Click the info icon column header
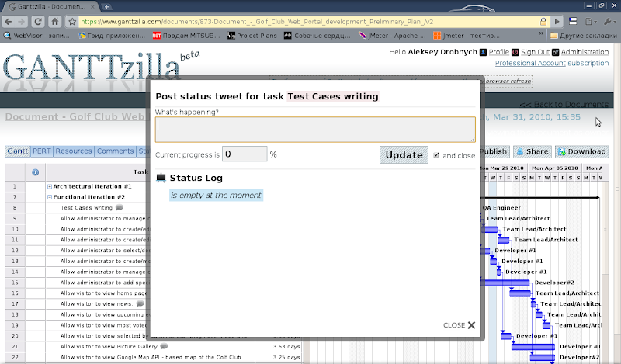621x364 pixels. point(35,172)
